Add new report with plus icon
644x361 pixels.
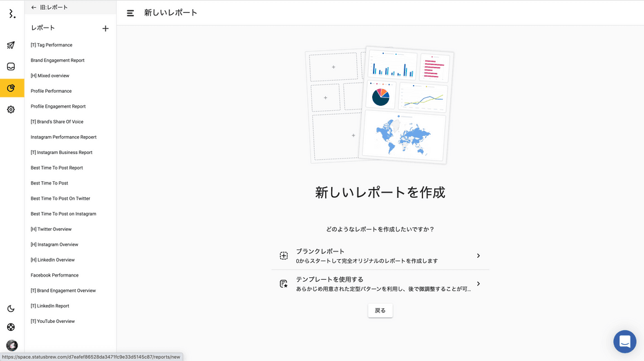(106, 28)
